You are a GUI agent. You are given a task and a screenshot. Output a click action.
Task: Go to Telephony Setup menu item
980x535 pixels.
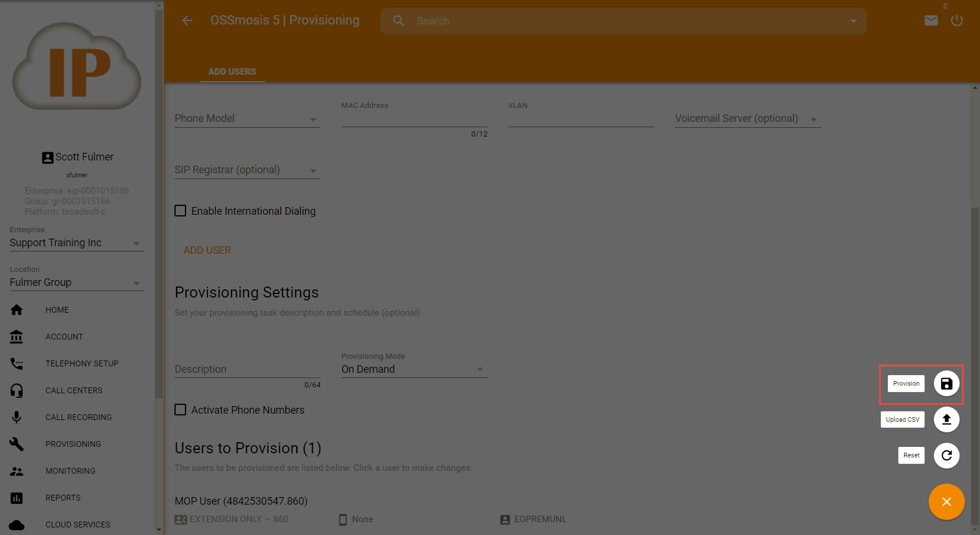(82, 363)
